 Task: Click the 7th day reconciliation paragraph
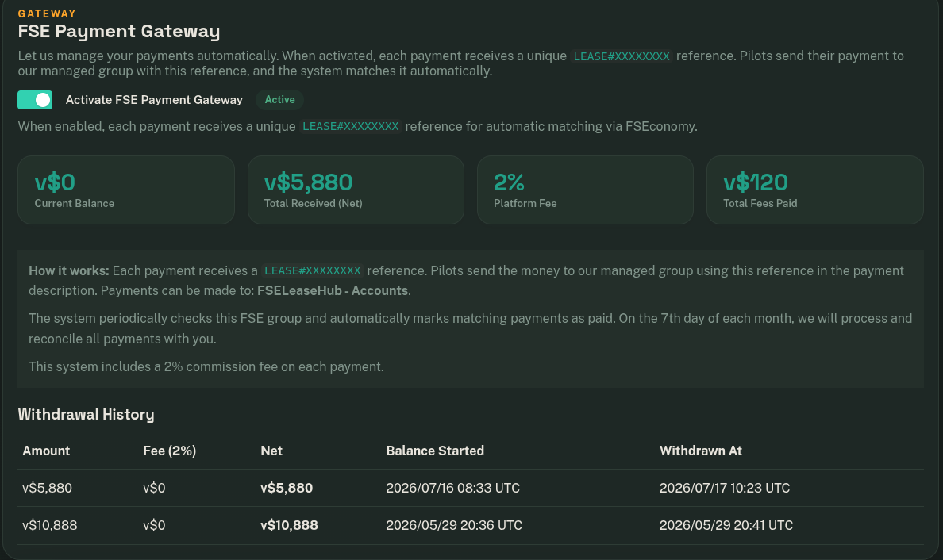[470, 328]
